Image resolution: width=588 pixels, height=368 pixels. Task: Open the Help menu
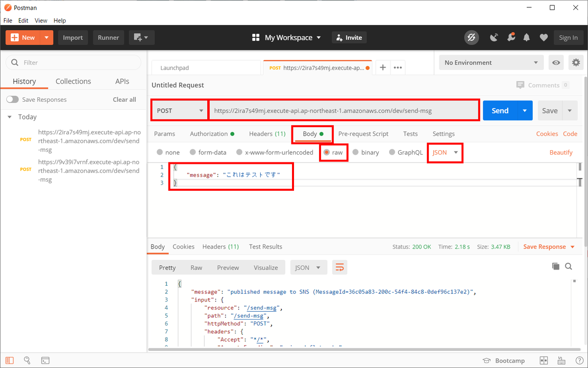tap(60, 21)
